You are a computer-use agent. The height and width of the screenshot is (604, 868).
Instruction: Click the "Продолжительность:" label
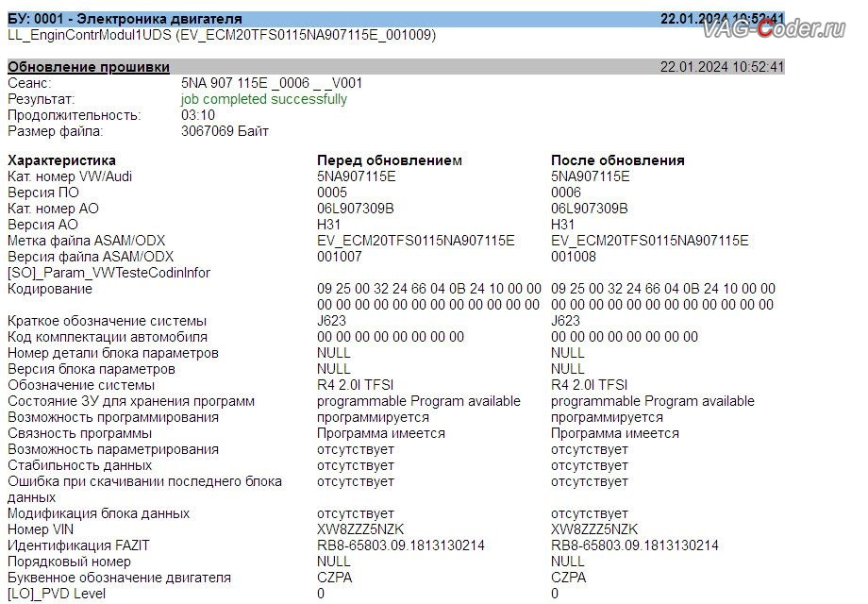75,115
